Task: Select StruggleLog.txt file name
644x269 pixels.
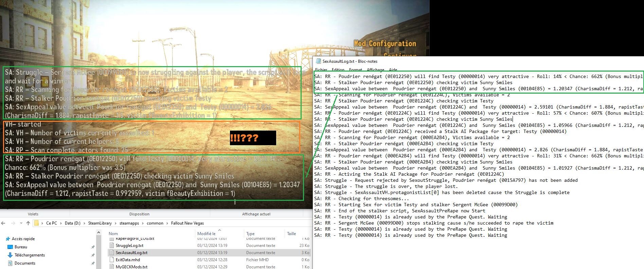Action: (129, 246)
